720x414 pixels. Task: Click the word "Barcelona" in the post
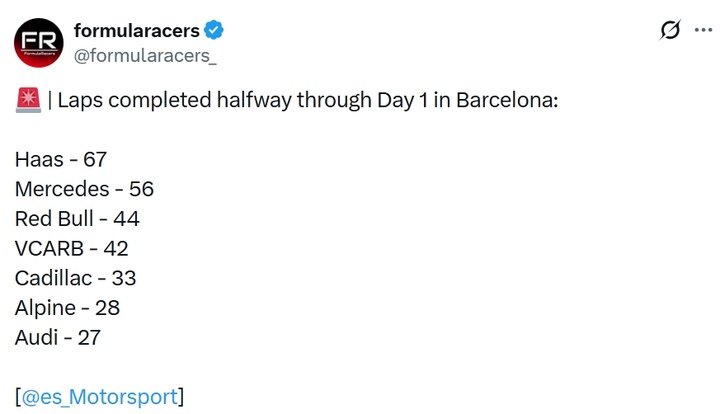tap(505, 101)
